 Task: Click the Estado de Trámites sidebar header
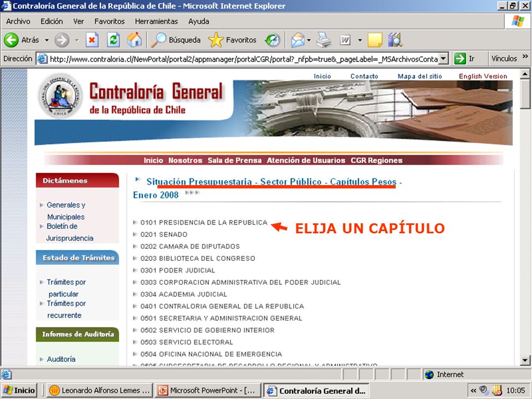pos(78,258)
